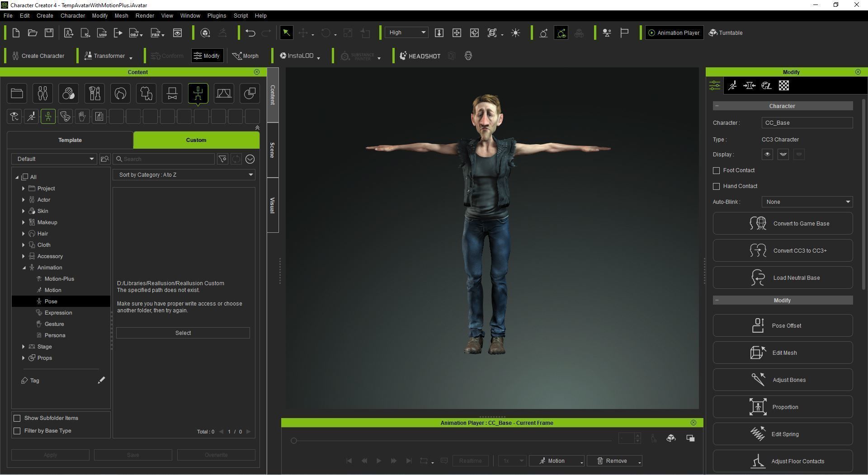The width and height of the screenshot is (868, 475).
Task: Click the animation timeline slider handle
Action: tap(294, 441)
